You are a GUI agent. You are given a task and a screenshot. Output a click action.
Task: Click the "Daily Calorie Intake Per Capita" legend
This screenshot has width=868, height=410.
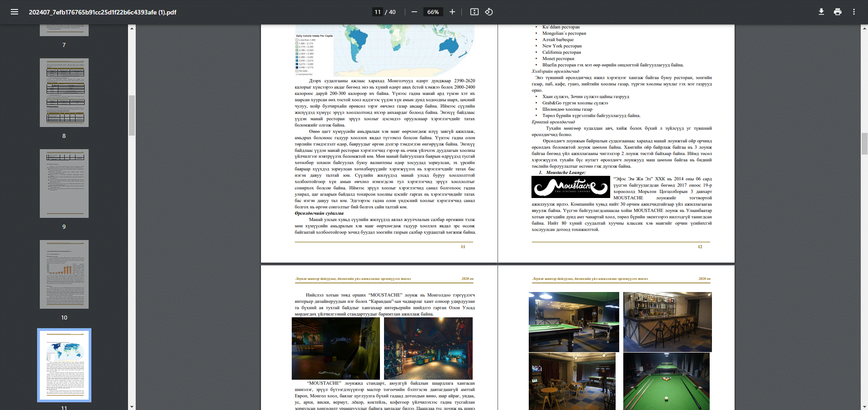(314, 55)
